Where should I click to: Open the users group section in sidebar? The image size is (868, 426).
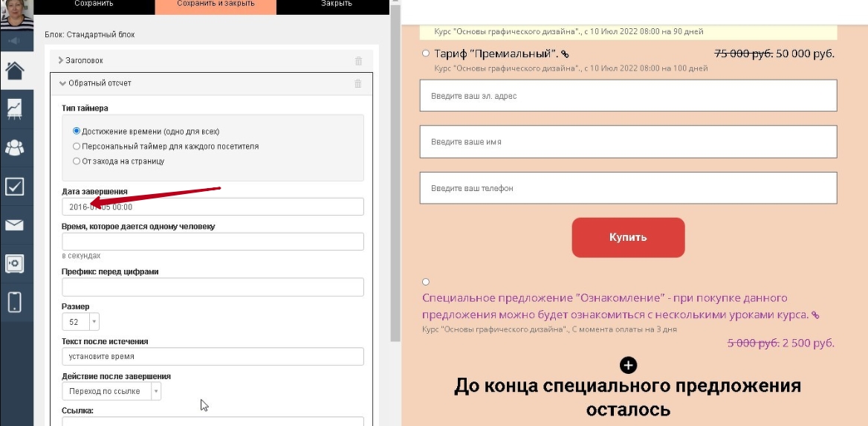click(15, 147)
